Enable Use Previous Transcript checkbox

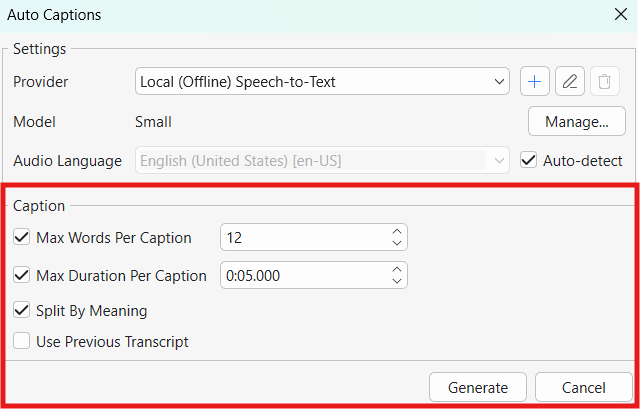pyautogui.click(x=21, y=341)
